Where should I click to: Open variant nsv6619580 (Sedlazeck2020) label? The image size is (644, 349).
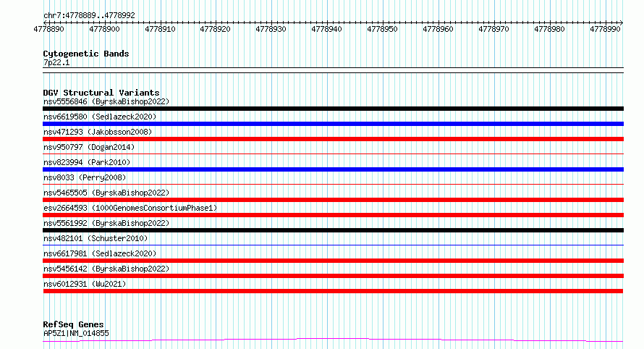pyautogui.click(x=100, y=117)
